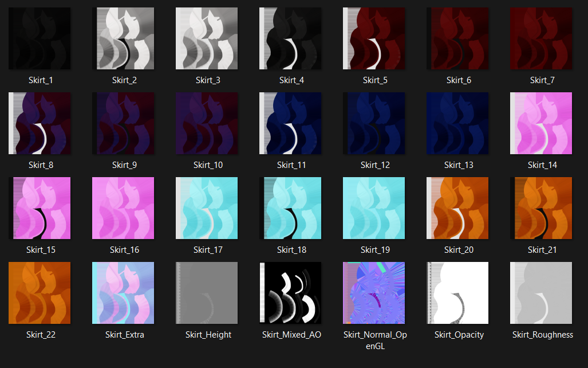
Task: Select the Skirt_20 orange thumbnail
Action: [457, 208]
